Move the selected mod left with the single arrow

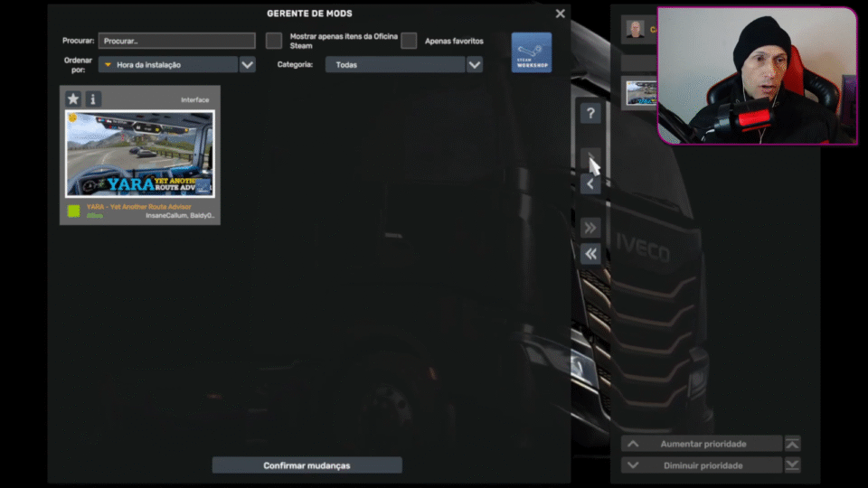tap(590, 184)
